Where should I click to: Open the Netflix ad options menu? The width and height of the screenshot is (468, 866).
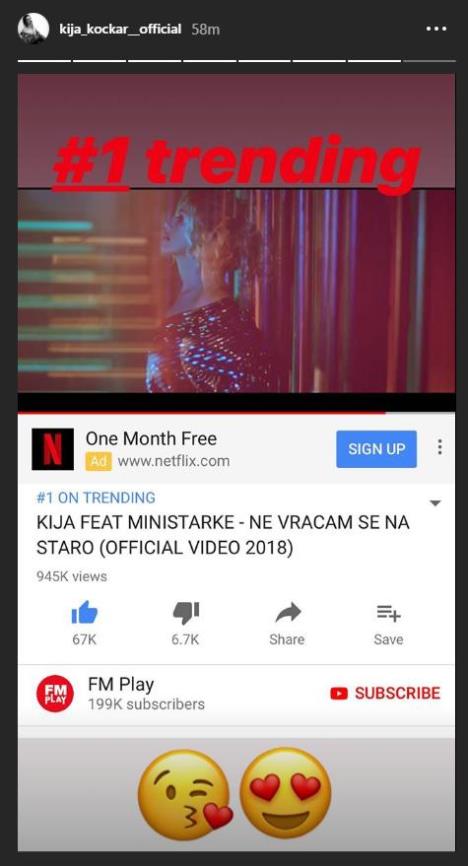pyautogui.click(x=439, y=447)
